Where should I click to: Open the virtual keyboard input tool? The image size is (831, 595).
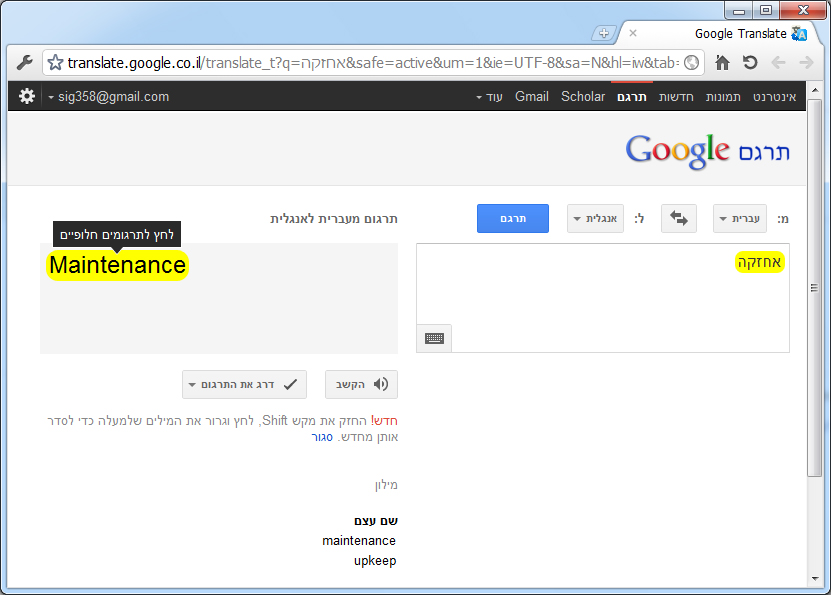click(434, 338)
